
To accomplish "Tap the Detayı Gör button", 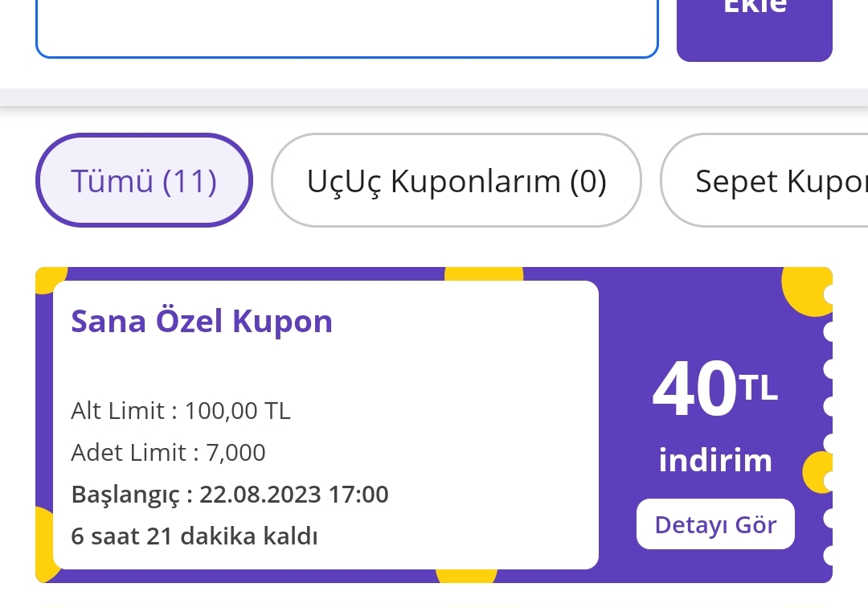I will [x=714, y=524].
